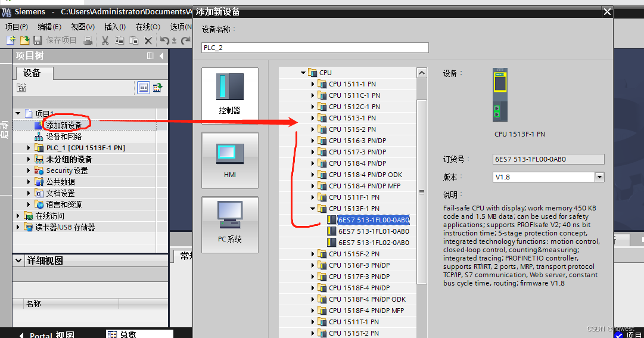This screenshot has width=644, height=338.
Task: Click the catalog scrollbar up arrow
Action: click(x=422, y=73)
